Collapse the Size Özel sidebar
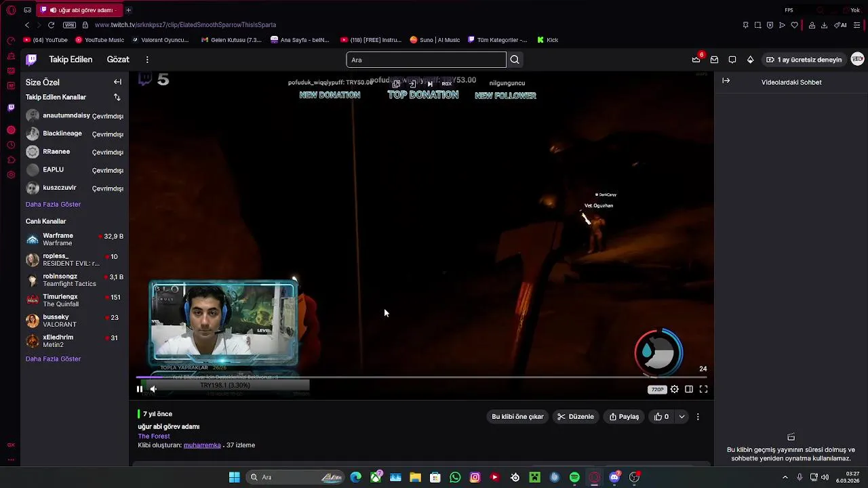The image size is (868, 488). point(117,82)
